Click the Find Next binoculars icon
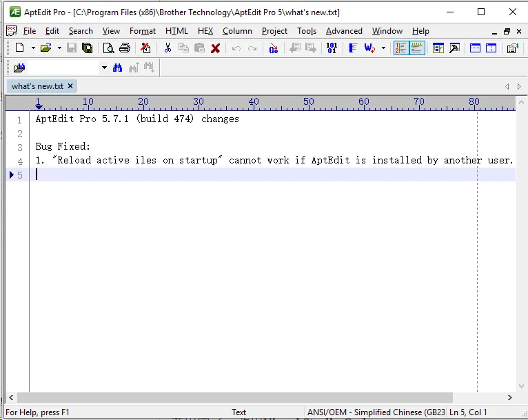 (x=149, y=68)
